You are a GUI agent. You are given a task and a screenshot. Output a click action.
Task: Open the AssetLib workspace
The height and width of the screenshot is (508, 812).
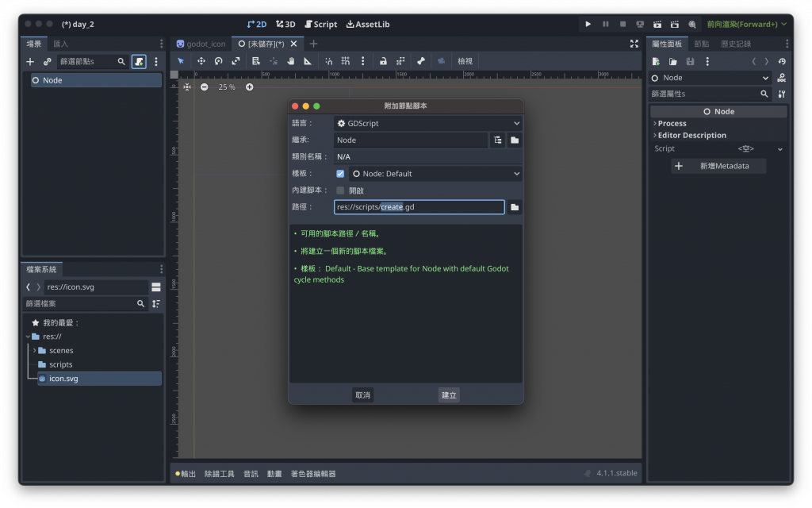(x=368, y=24)
